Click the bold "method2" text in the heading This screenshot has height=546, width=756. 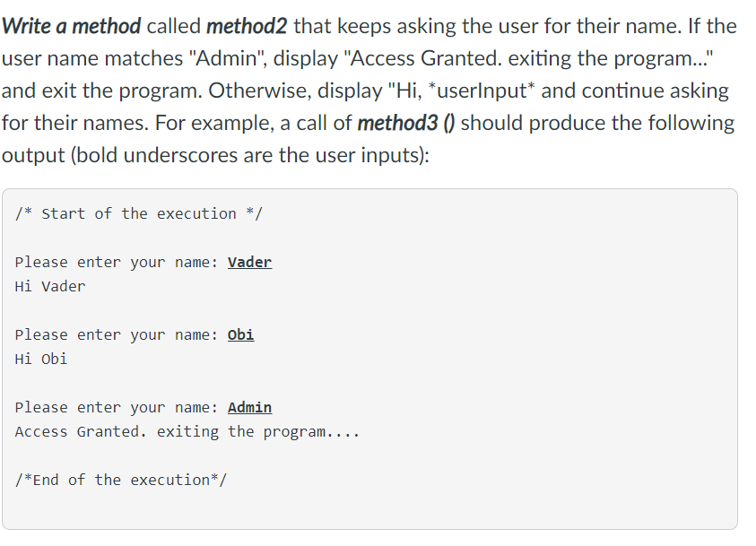(x=246, y=26)
